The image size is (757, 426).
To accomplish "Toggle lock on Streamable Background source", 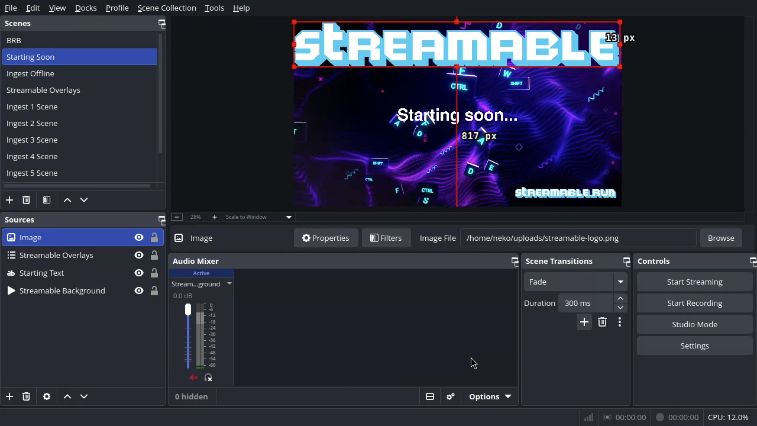I will 154,291.
